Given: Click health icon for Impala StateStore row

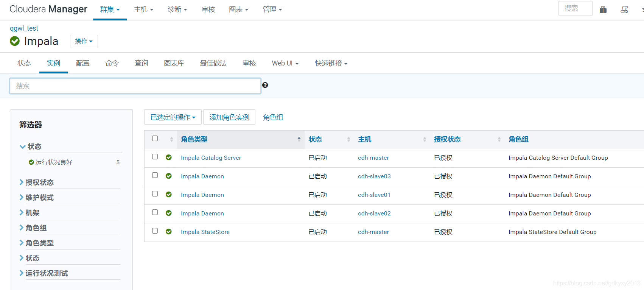Looking at the screenshot, I should (x=169, y=232).
